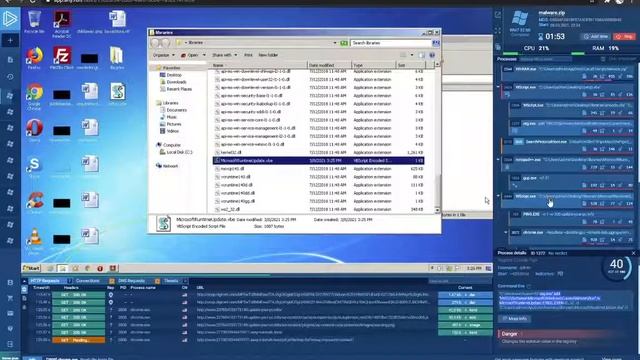Collapse the first WScript.exe process tree

pos(498,87)
